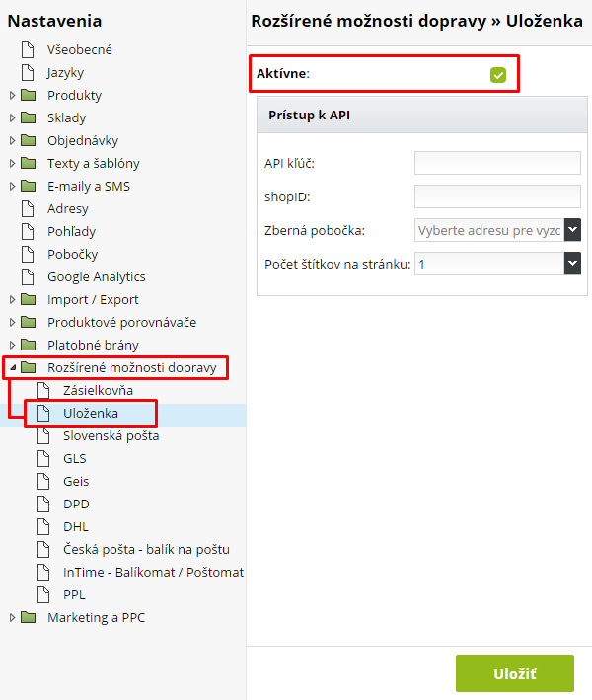
Task: Open Pobočky settings
Action: [x=73, y=254]
